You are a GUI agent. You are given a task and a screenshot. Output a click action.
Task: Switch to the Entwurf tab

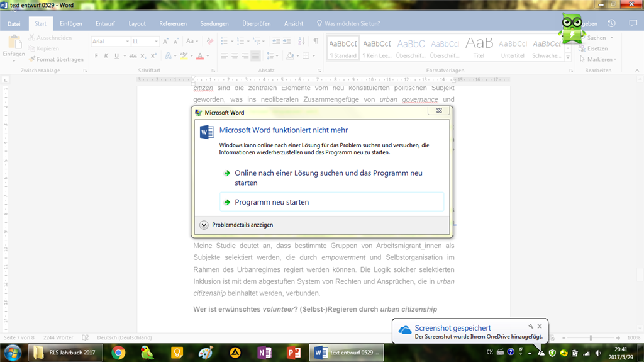coord(105,23)
